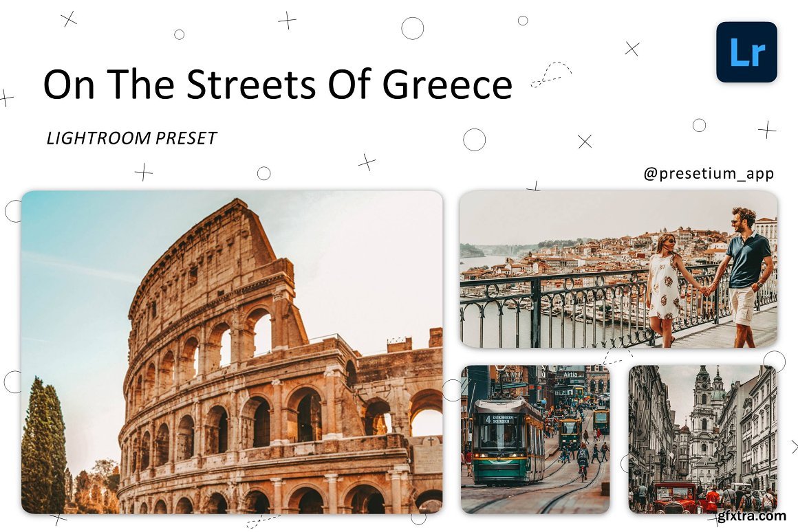
Task: Click the X mark left of Lr icon
Action: [632, 49]
